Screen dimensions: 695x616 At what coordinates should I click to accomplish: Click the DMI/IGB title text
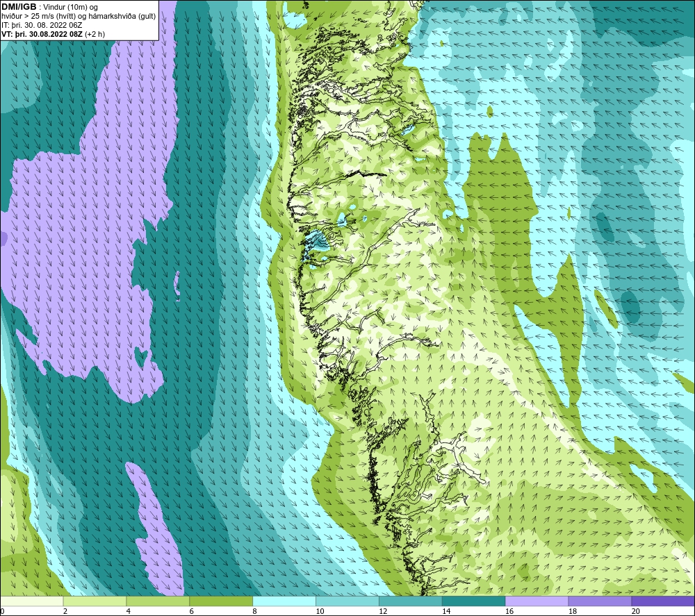pos(19,7)
